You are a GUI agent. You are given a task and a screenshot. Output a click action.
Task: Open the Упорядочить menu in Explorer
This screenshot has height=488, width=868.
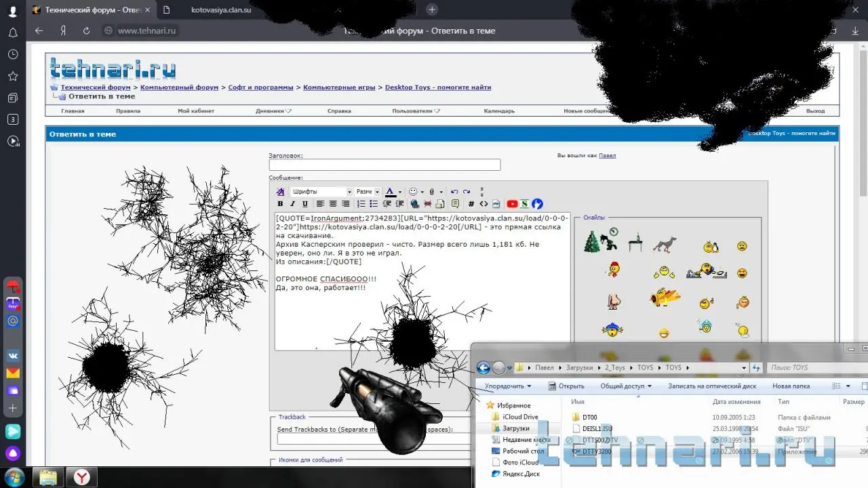[x=508, y=386]
